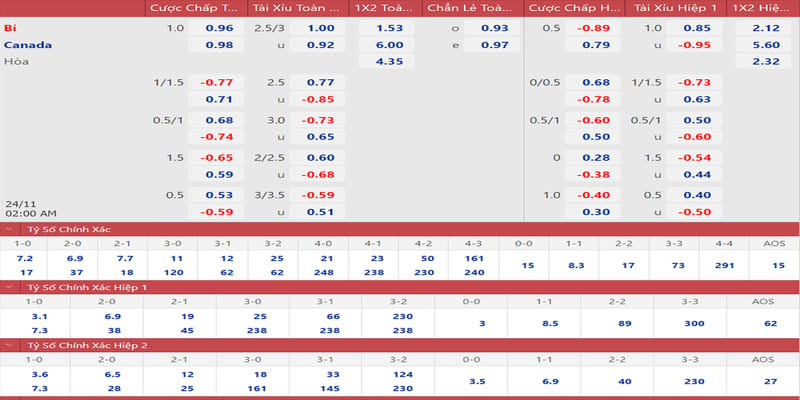The image size is (800, 400).
Task: Choose odd total goals odds 0.93
Action: tap(494, 28)
